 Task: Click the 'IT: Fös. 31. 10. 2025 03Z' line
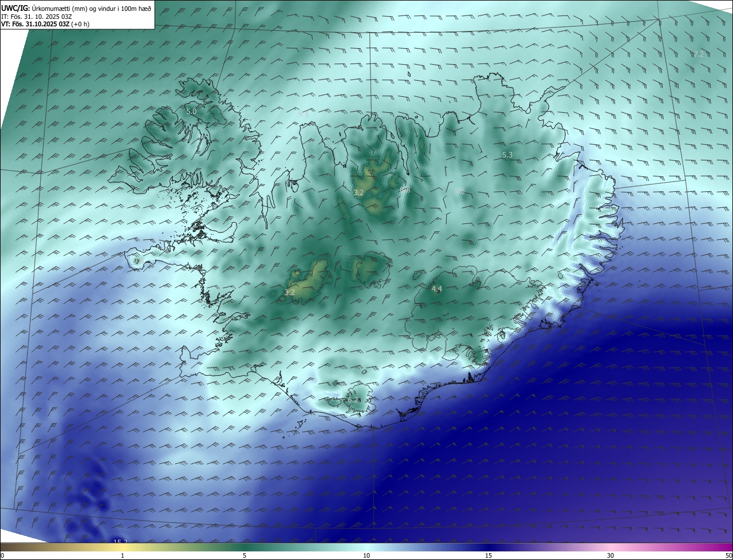(37, 16)
